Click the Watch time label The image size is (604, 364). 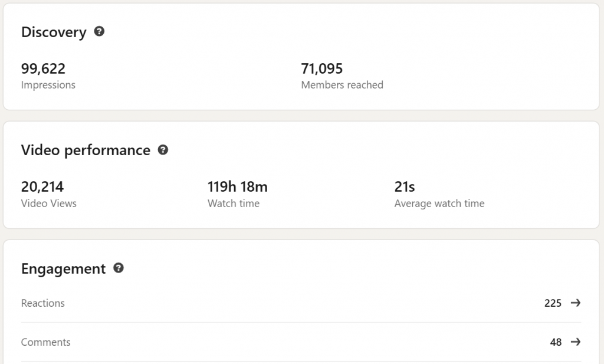(234, 204)
